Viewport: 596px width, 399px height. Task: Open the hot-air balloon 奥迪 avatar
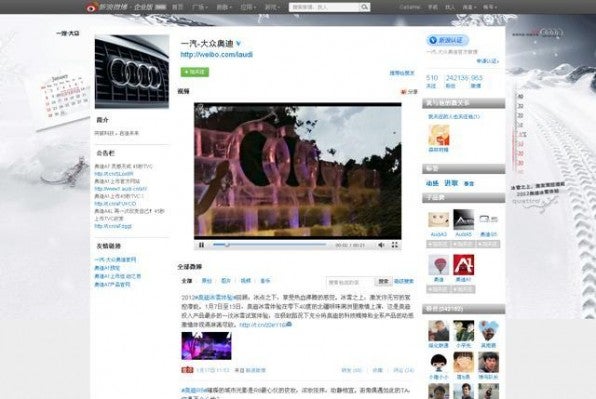(x=439, y=264)
